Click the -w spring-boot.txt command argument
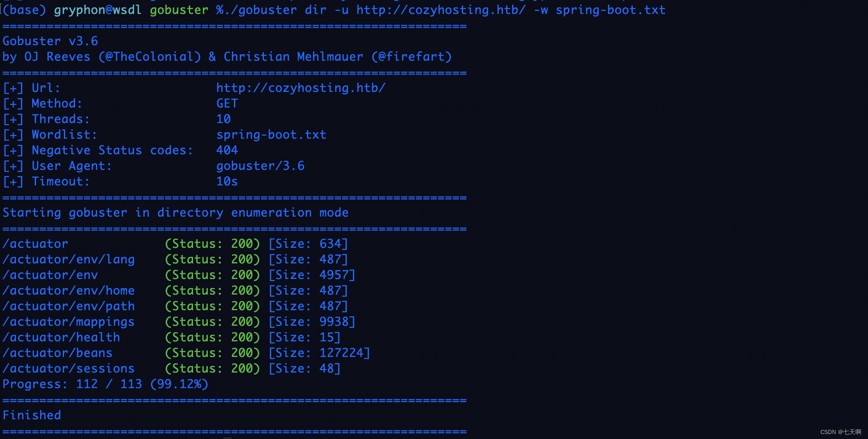This screenshot has height=439, width=868. pyautogui.click(x=600, y=10)
